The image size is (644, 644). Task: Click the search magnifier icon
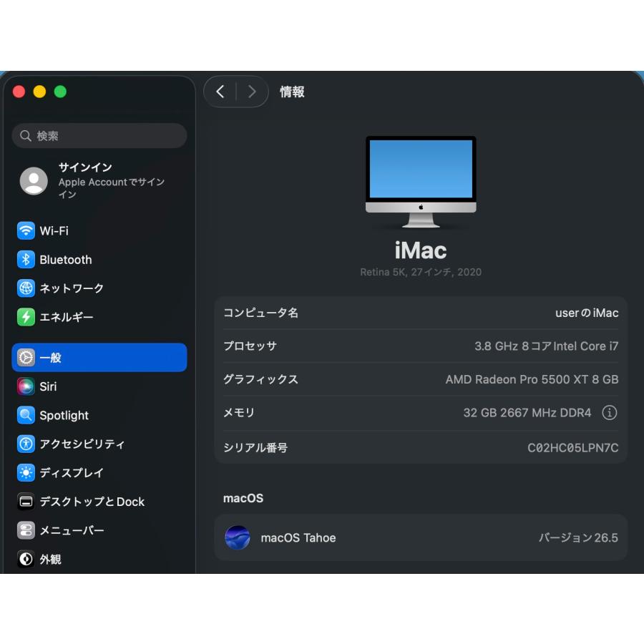pos(26,135)
